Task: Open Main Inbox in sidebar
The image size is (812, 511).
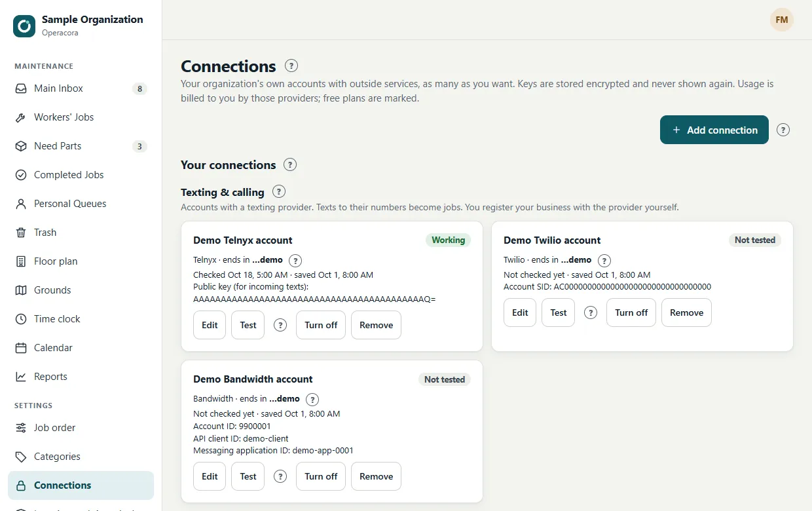Action: (x=81, y=88)
